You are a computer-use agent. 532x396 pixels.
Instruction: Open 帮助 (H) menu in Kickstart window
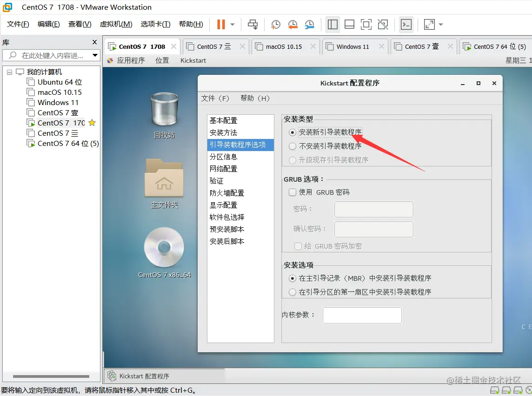coord(255,99)
